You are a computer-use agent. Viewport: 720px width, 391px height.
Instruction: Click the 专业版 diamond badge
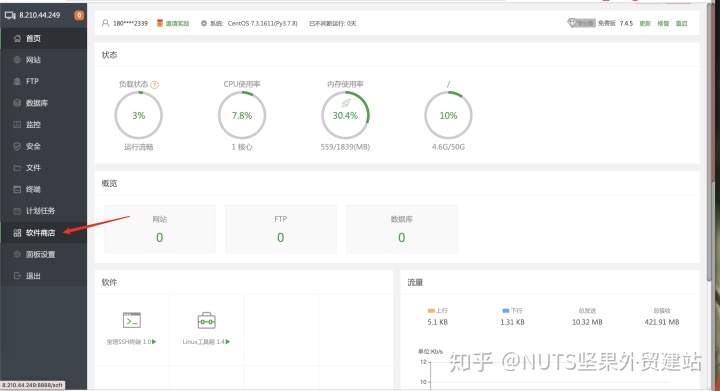click(x=581, y=23)
